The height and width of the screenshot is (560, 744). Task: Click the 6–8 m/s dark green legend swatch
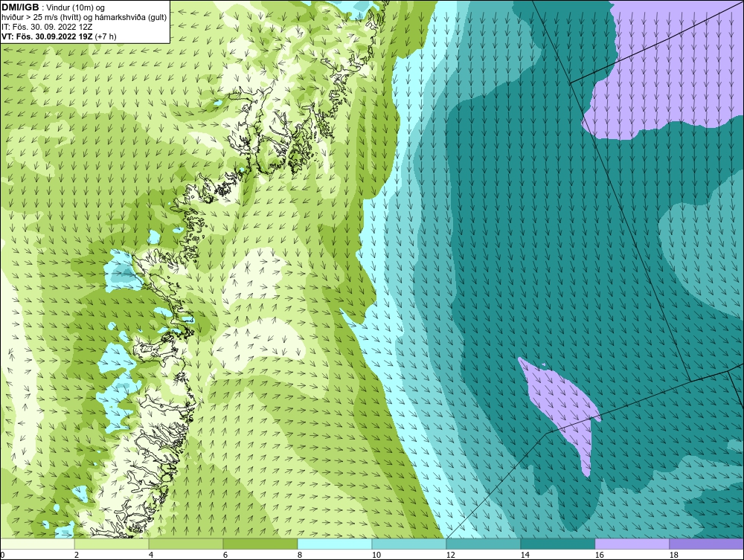click(260, 544)
